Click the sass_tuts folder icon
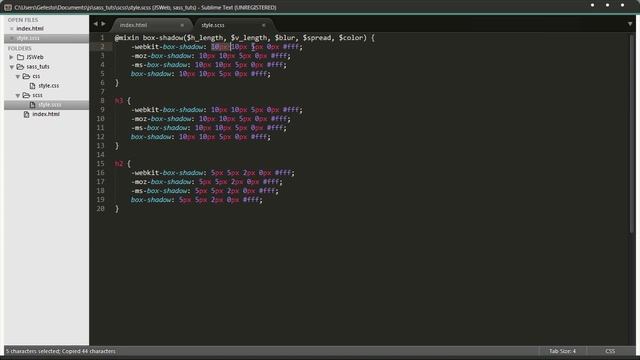640x360 pixels. click(x=20, y=67)
